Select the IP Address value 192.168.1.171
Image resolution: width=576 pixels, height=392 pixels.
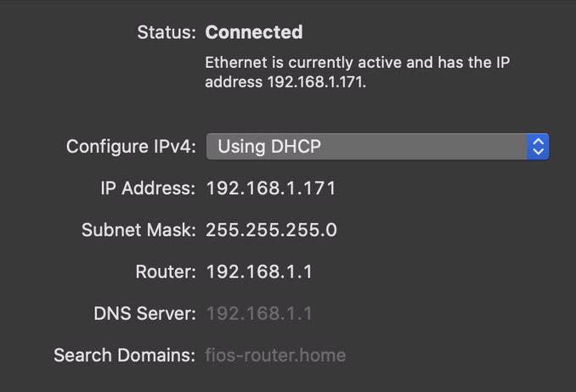[x=271, y=188]
